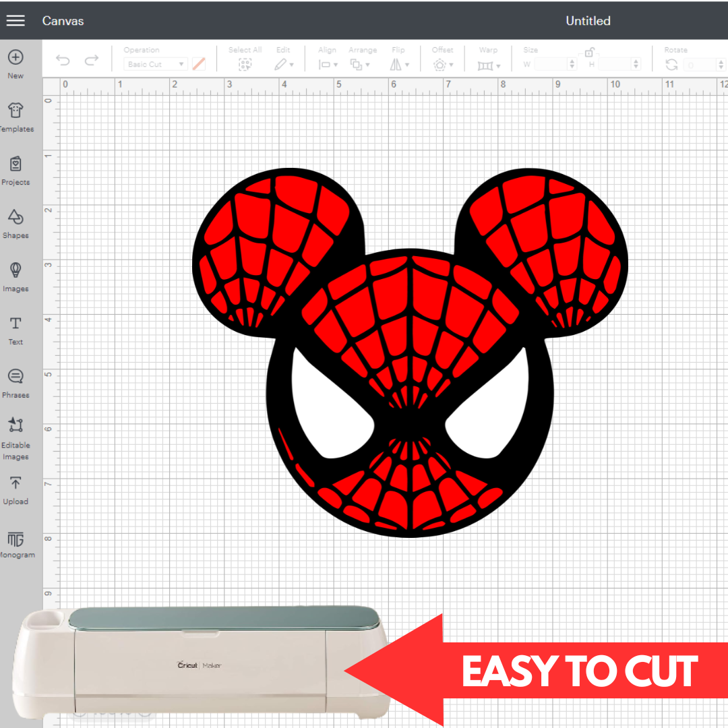This screenshot has width=728, height=728.
Task: Create a New project
Action: click(16, 64)
